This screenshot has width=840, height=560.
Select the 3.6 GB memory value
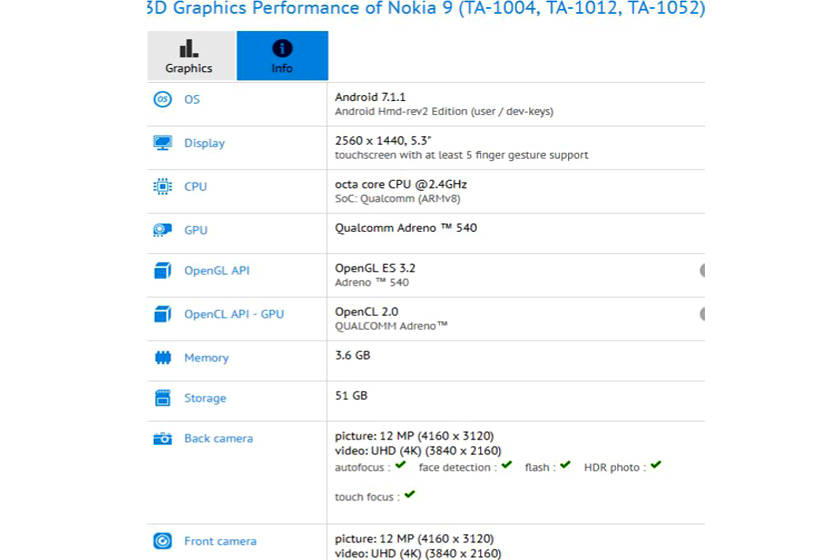pyautogui.click(x=352, y=355)
